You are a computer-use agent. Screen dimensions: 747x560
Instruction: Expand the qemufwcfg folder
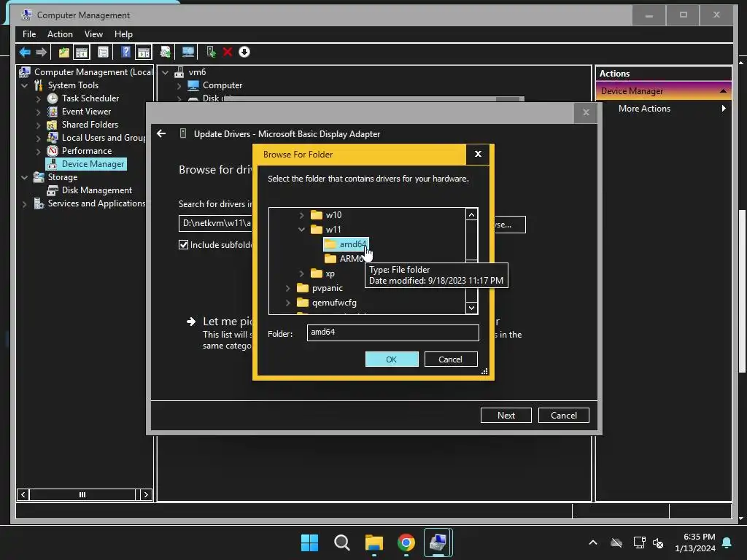click(287, 303)
